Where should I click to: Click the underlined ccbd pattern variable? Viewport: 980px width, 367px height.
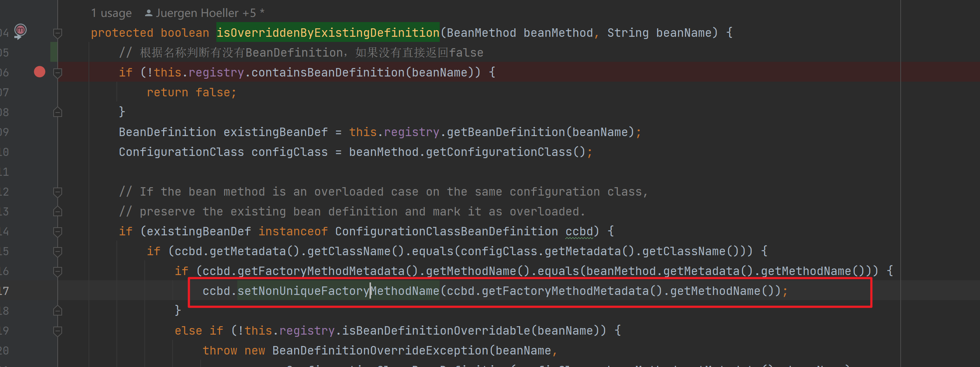coord(579,231)
